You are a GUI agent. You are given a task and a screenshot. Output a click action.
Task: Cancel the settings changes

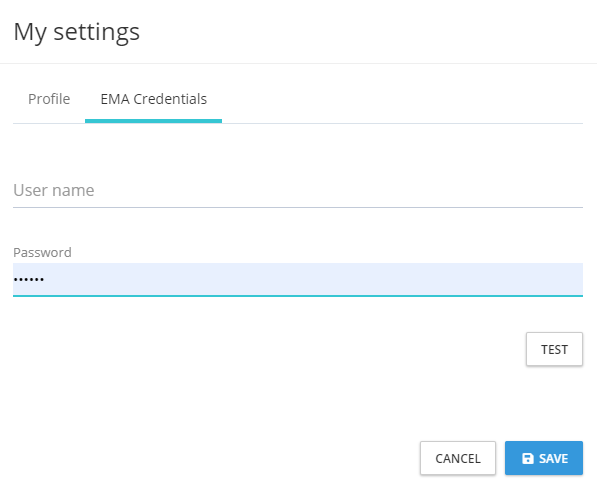coord(458,458)
